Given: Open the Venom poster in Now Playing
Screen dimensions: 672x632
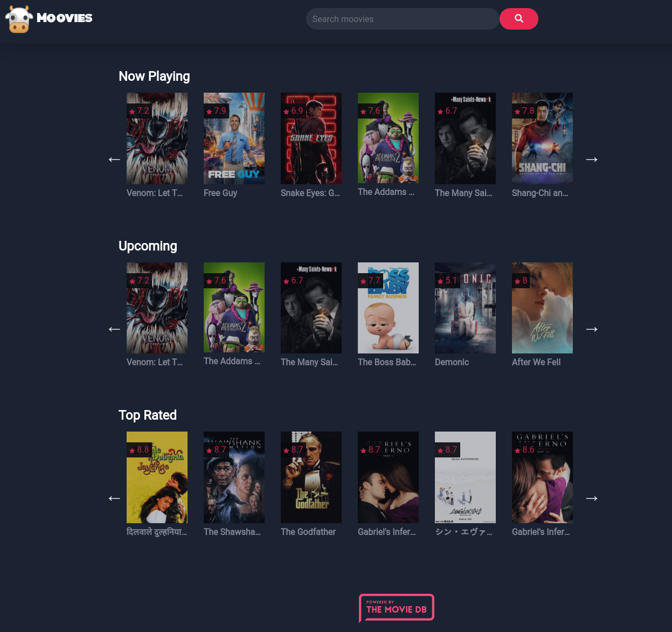Looking at the screenshot, I should [157, 138].
